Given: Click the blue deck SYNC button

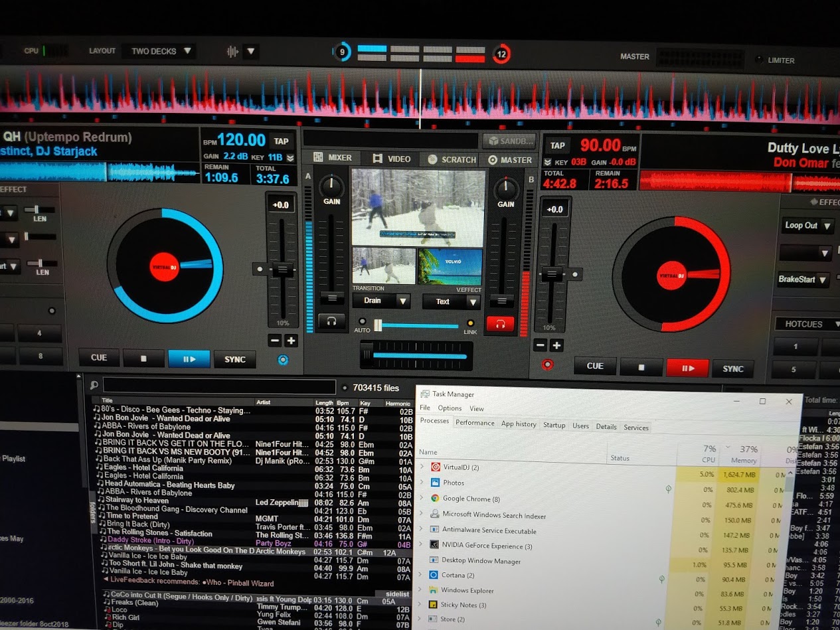Looking at the screenshot, I should coord(235,359).
